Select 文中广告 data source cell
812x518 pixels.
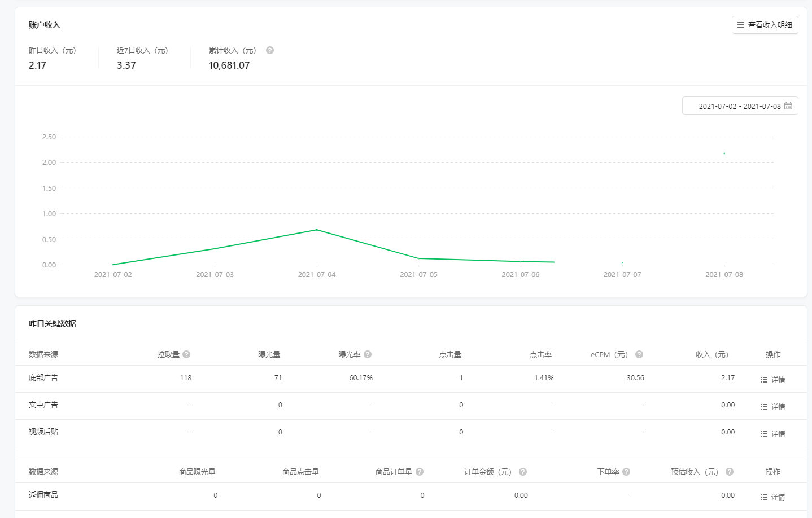(43, 405)
